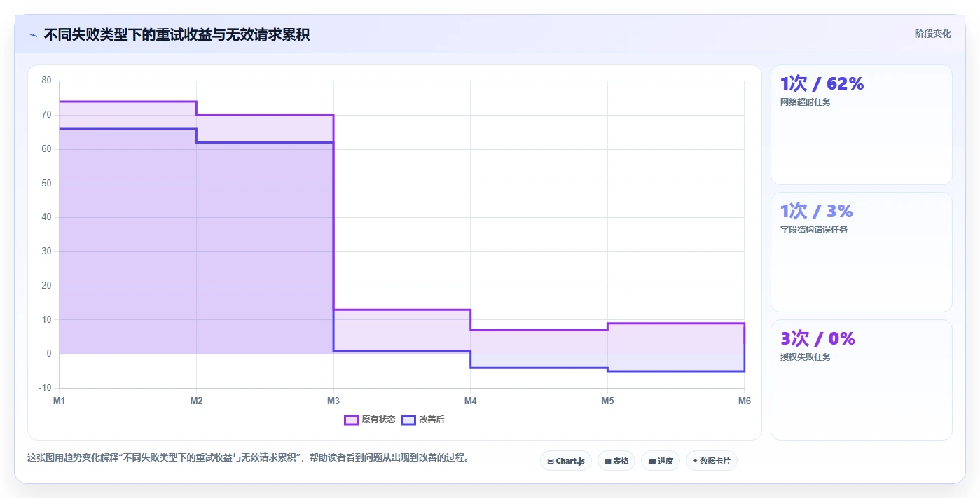Open the 字段结构错误任务 stat card
The height and width of the screenshot is (498, 980).
click(862, 252)
